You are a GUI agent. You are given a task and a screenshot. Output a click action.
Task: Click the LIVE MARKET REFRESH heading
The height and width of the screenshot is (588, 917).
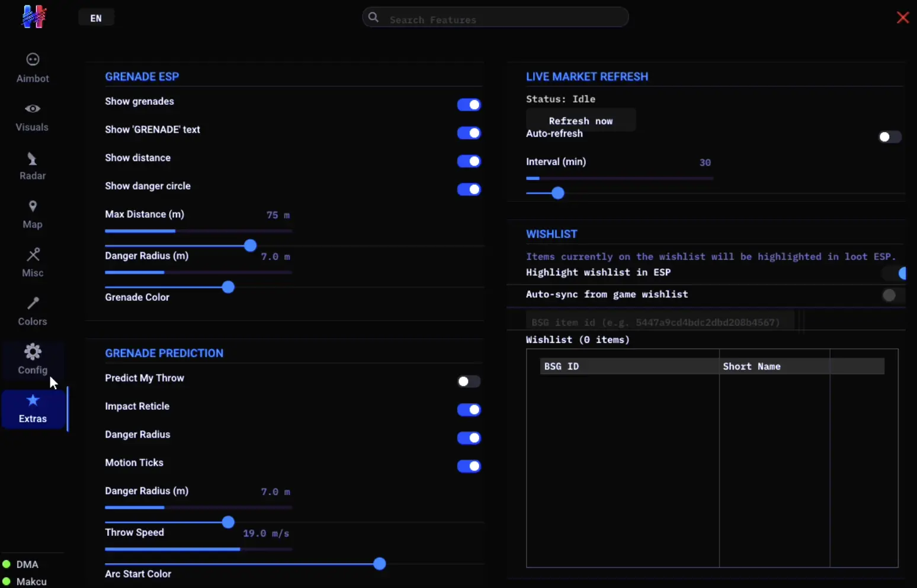click(x=587, y=76)
